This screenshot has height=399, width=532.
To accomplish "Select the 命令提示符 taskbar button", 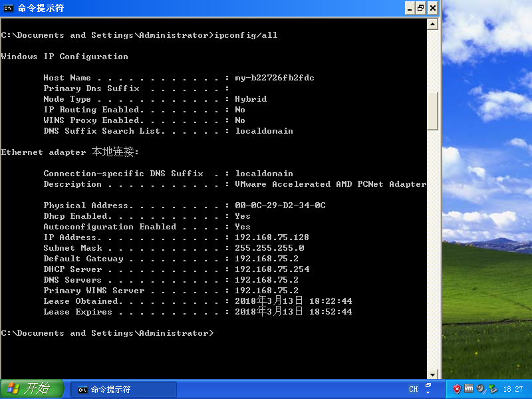I will pos(124,390).
